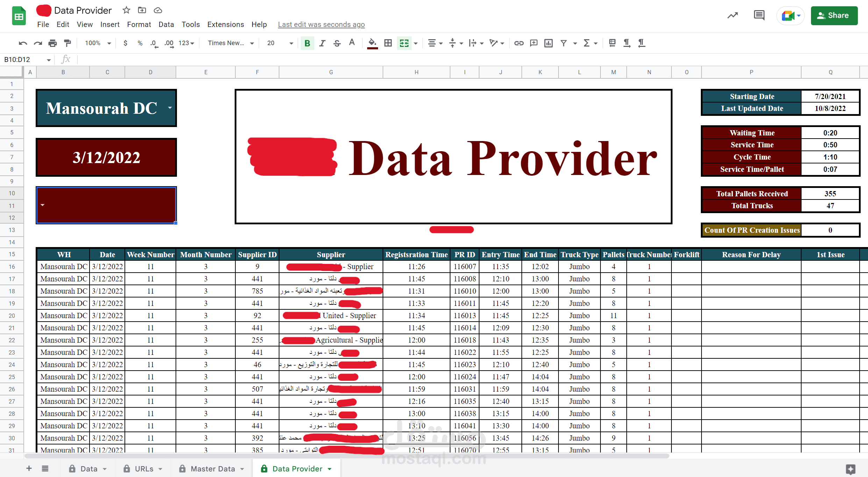This screenshot has height=477, width=868.
Task: Open the last edit history link
Action: (321, 24)
